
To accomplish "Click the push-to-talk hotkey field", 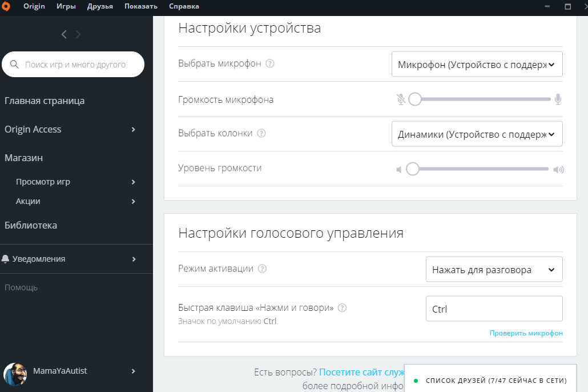I will (x=494, y=309).
